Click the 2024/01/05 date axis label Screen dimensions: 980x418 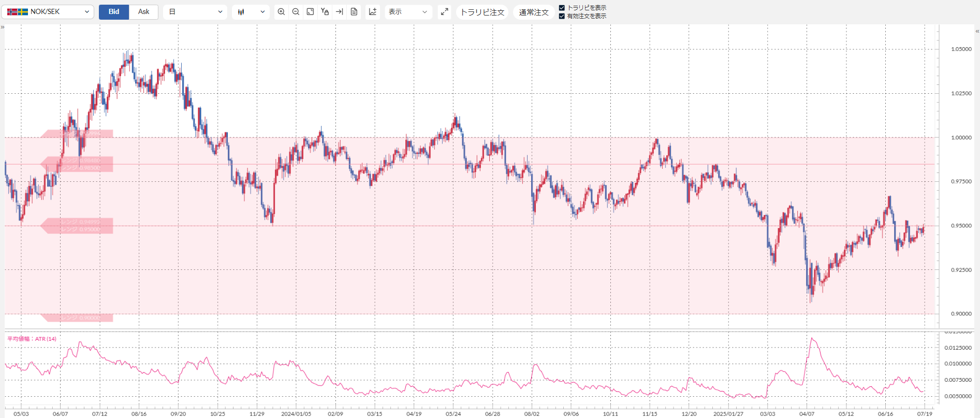tap(296, 414)
